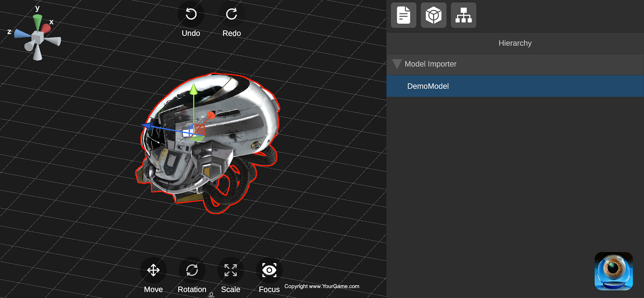
Task: Click the red X-axis cone on orientation gizmo
Action: point(46,28)
